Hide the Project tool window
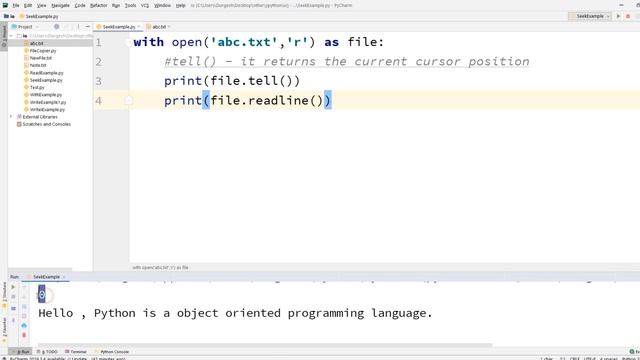The width and height of the screenshot is (640, 360). [87, 27]
